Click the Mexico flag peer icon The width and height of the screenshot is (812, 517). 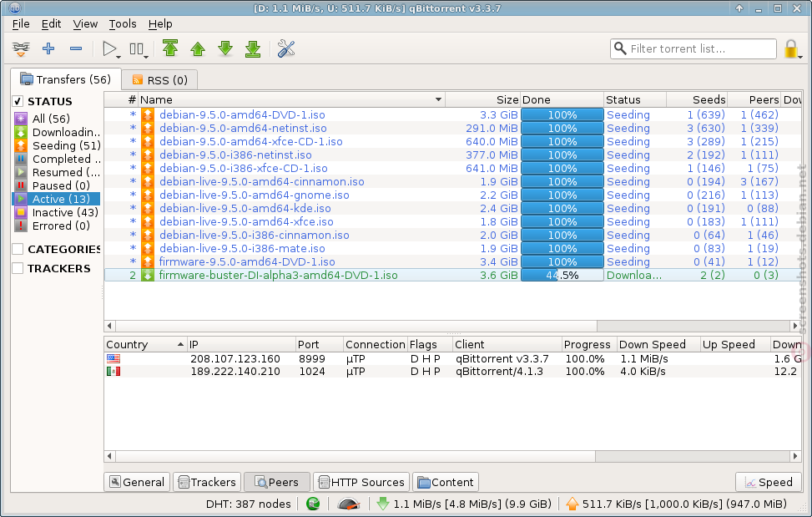pos(113,372)
